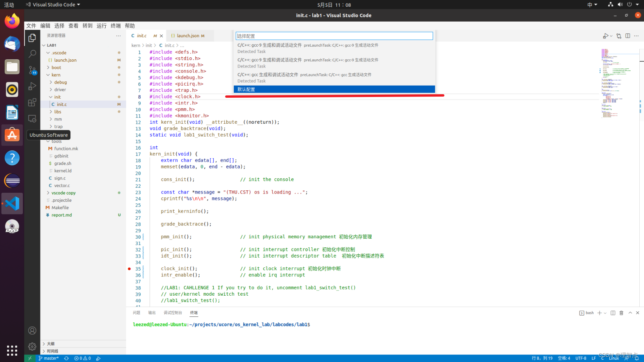Screen dimensions: 644x362
Task: Open the 编辑 menu
Action: pos(45,26)
